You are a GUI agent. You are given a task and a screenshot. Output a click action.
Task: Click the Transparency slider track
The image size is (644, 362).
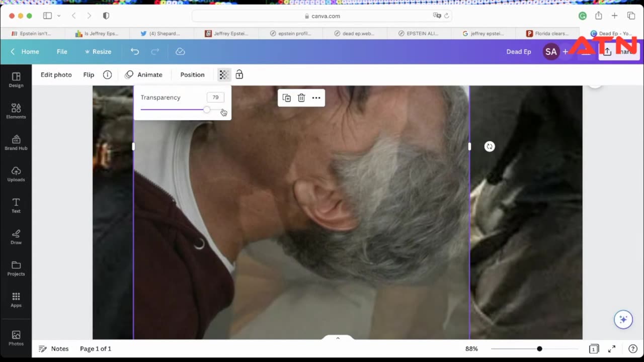[x=182, y=109]
